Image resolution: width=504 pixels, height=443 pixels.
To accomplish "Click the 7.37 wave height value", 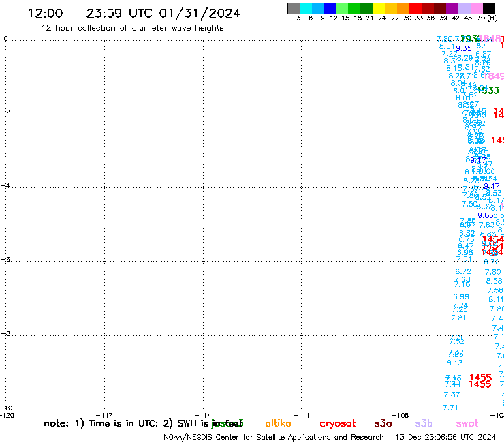I will pos(452,395).
